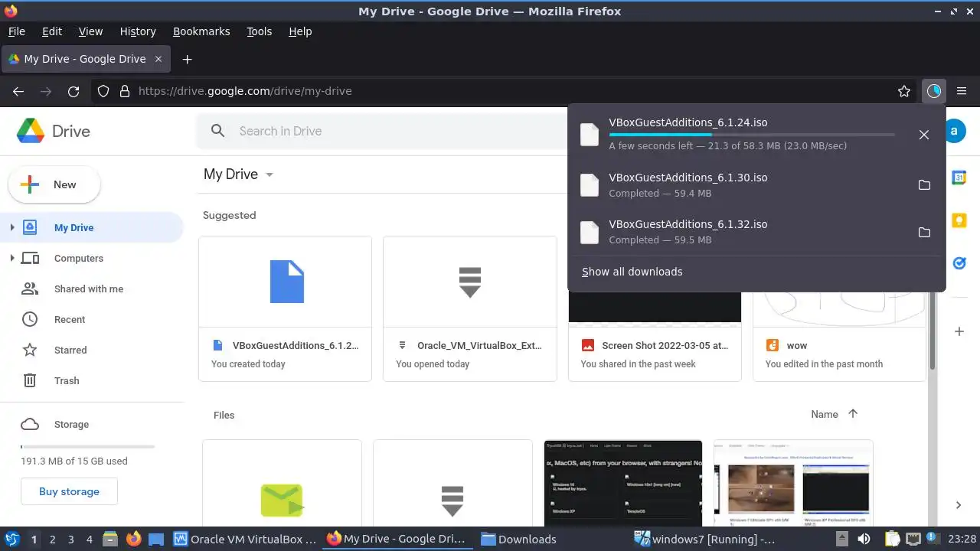This screenshot has width=980, height=551.
Task: Cancel the VBoxGuestAdditions_6.1.24.iso download
Action: click(924, 135)
